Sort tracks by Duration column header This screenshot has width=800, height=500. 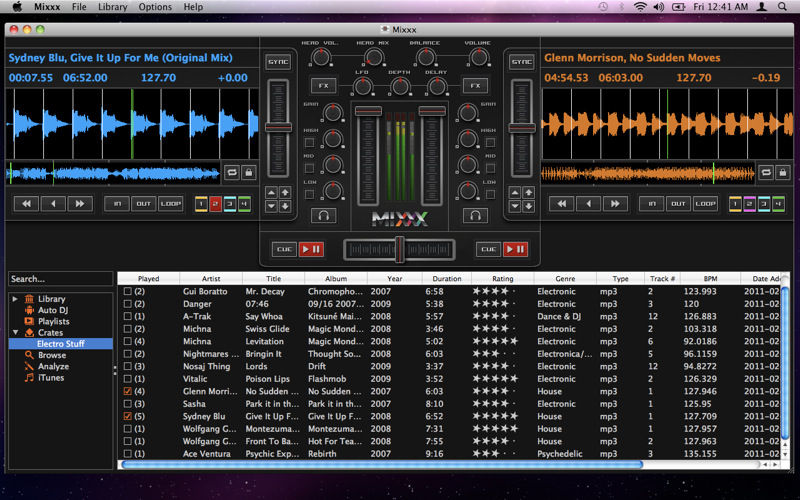(x=446, y=279)
